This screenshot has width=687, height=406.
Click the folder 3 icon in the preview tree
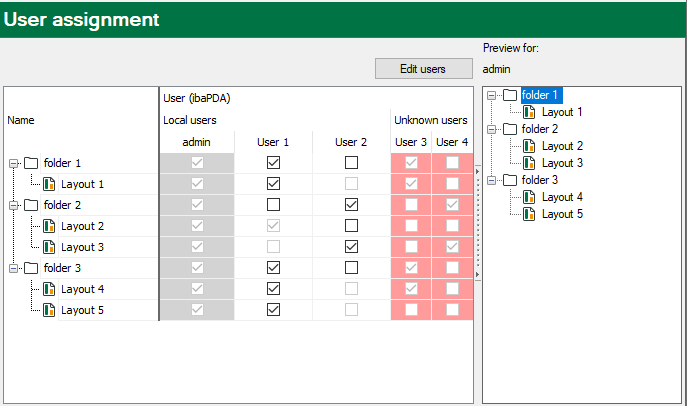(511, 180)
